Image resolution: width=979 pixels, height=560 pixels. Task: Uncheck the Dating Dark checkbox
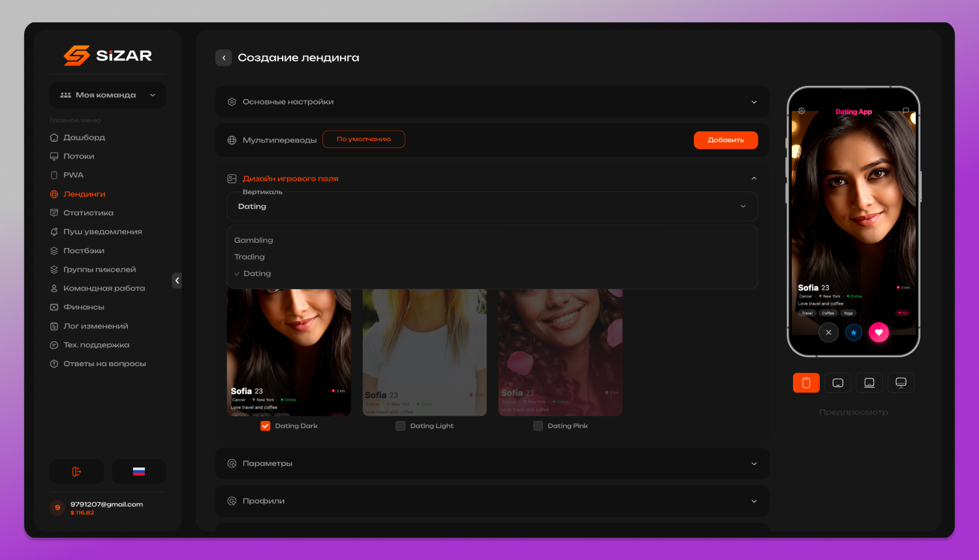tap(266, 426)
